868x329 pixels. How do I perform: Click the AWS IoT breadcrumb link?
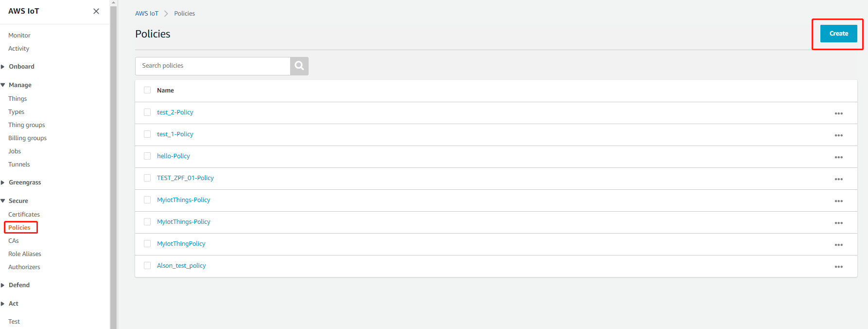tap(147, 14)
